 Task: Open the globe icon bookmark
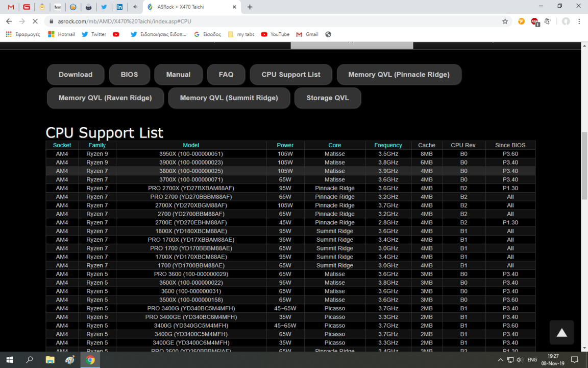tap(328, 34)
